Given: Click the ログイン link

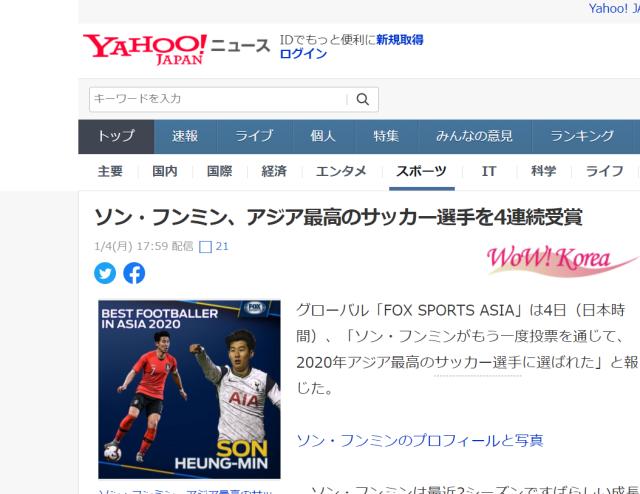Looking at the screenshot, I should click(x=303, y=54).
